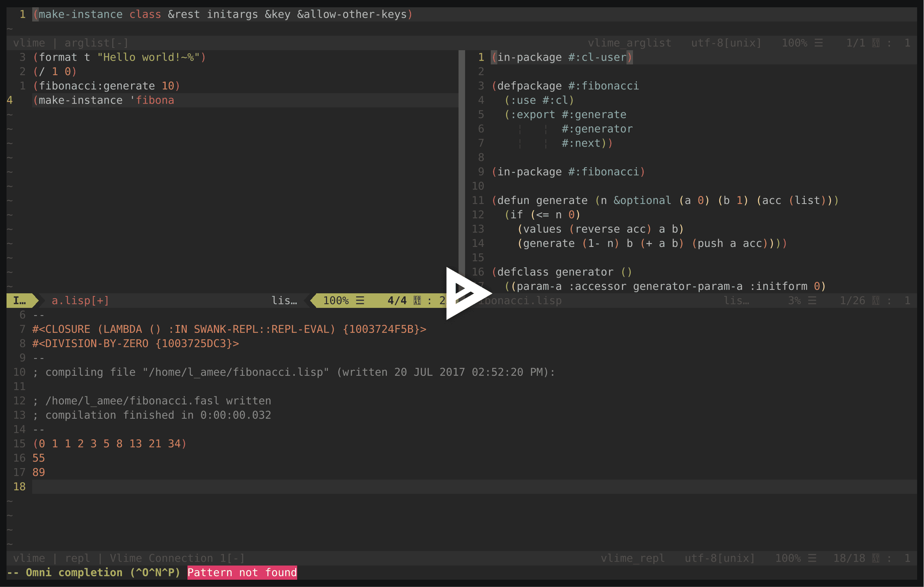924x587 pixels.
Task: Click the ☰ icon in a.lisp status line
Action: click(x=360, y=301)
